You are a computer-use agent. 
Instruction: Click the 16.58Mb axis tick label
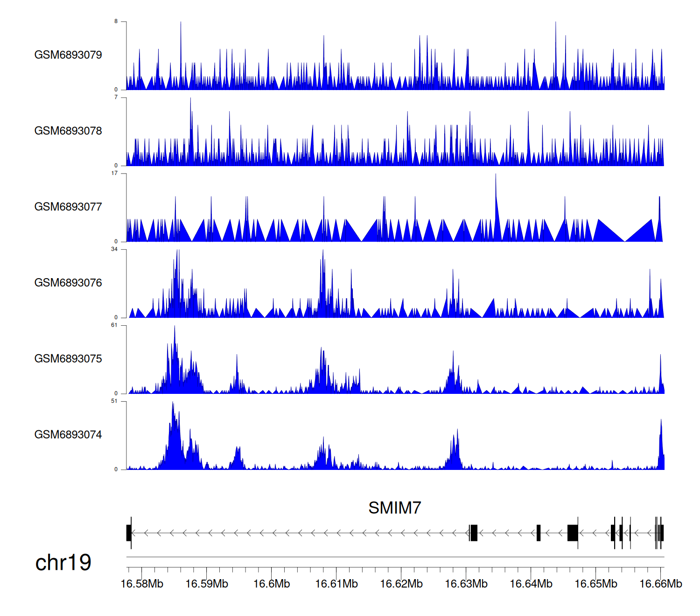coord(142,584)
